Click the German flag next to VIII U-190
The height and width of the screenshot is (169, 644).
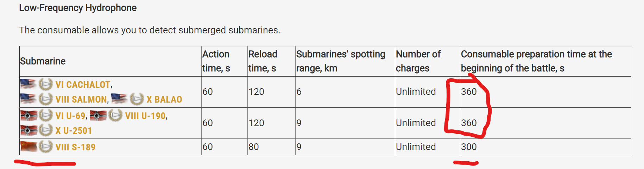tap(98, 115)
